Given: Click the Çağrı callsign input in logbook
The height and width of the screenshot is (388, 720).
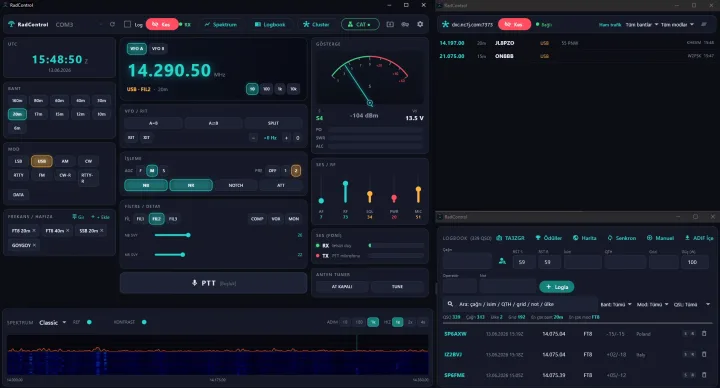Looking at the screenshot, I should click(467, 262).
